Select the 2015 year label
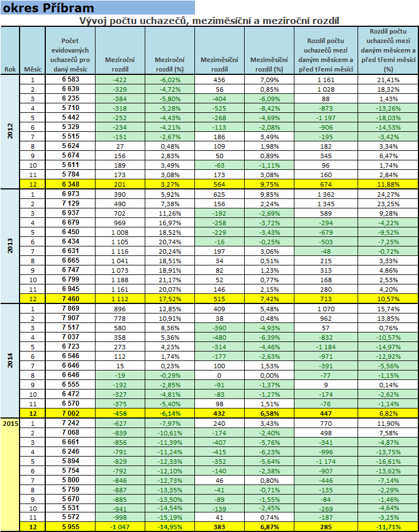The height and width of the screenshot is (532, 419). [x=10, y=424]
